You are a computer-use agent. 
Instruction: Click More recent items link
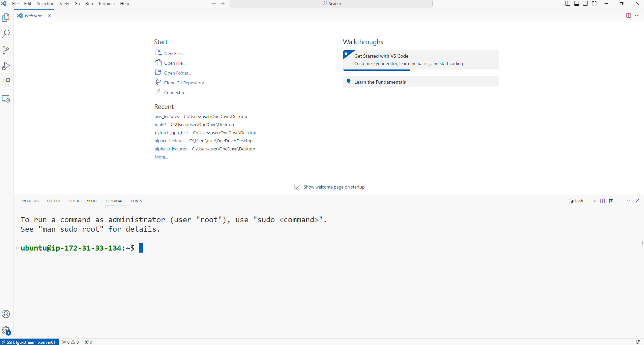(161, 157)
